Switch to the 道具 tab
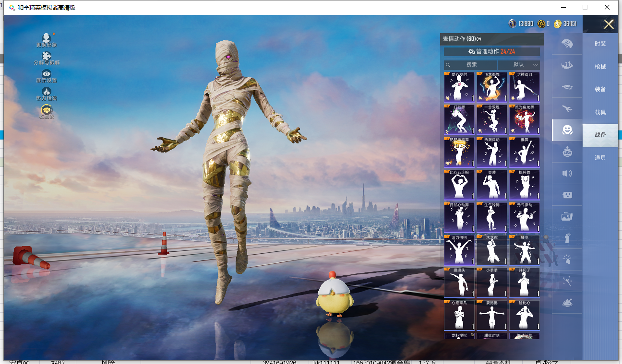Viewport: 622px width, 364px height. pos(600,158)
